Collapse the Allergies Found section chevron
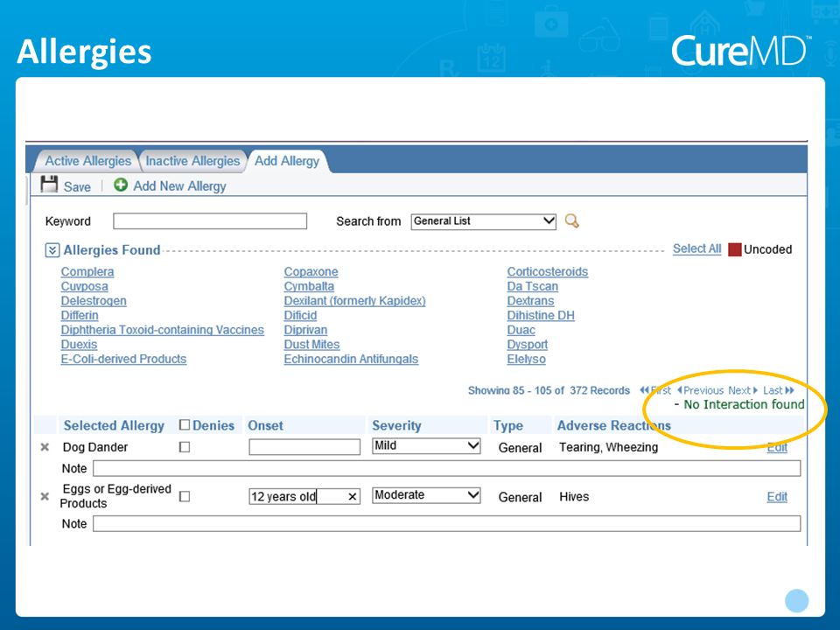 tap(52, 250)
